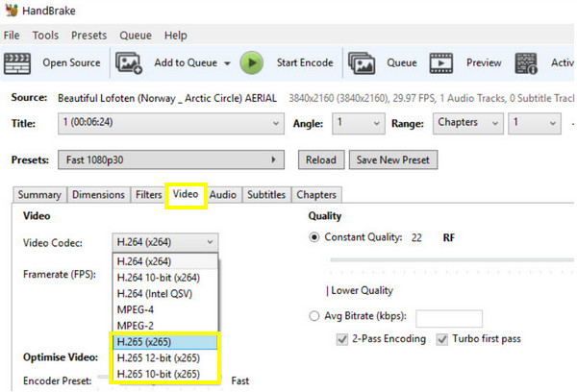Screen dimensions: 577x392
Task: Switch to the Subtitles tab
Action: (x=266, y=194)
